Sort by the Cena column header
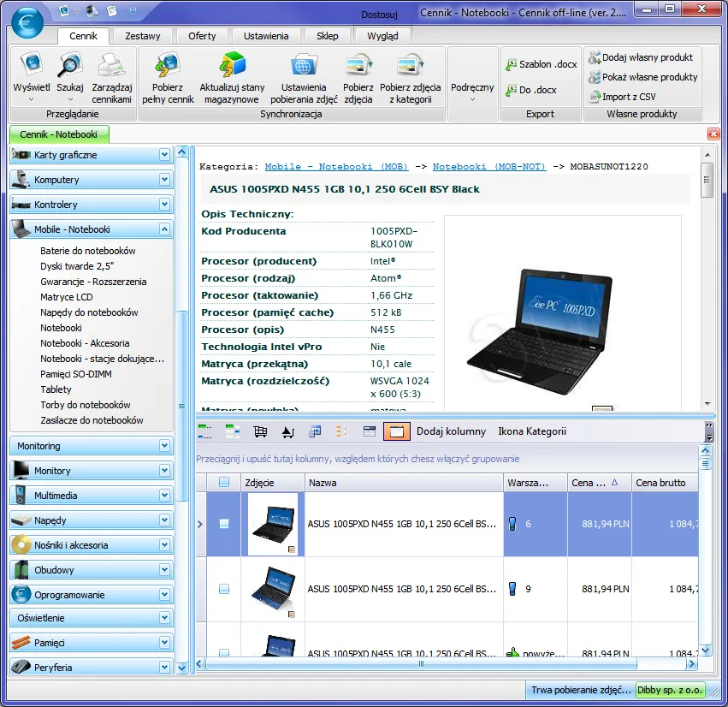 599,483
